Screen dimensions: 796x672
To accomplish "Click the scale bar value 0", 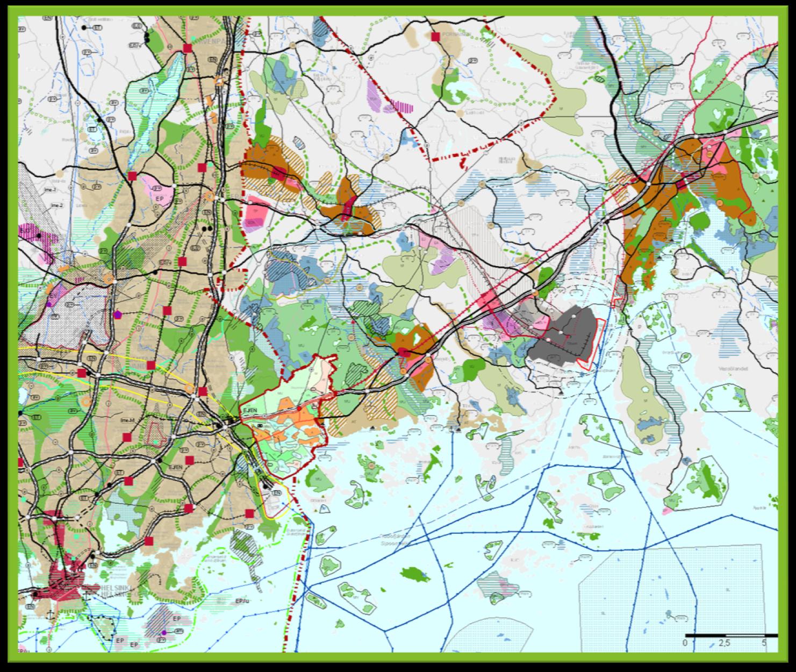I will tap(685, 643).
